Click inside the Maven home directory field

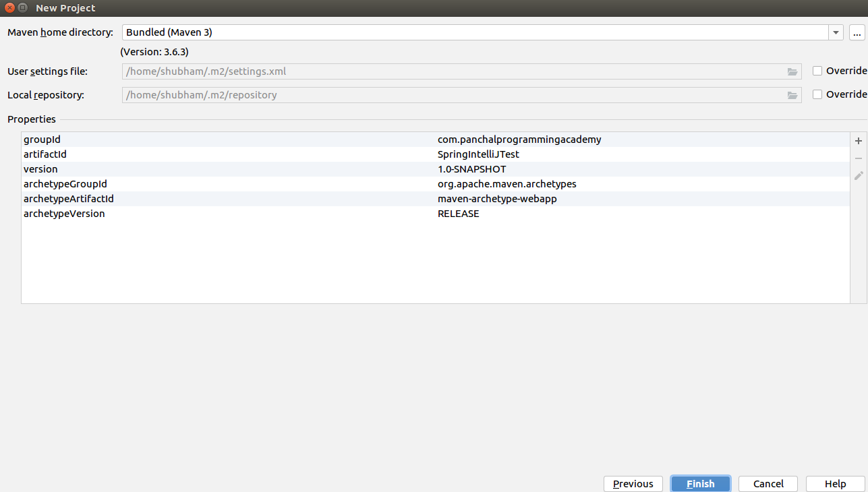pos(405,32)
